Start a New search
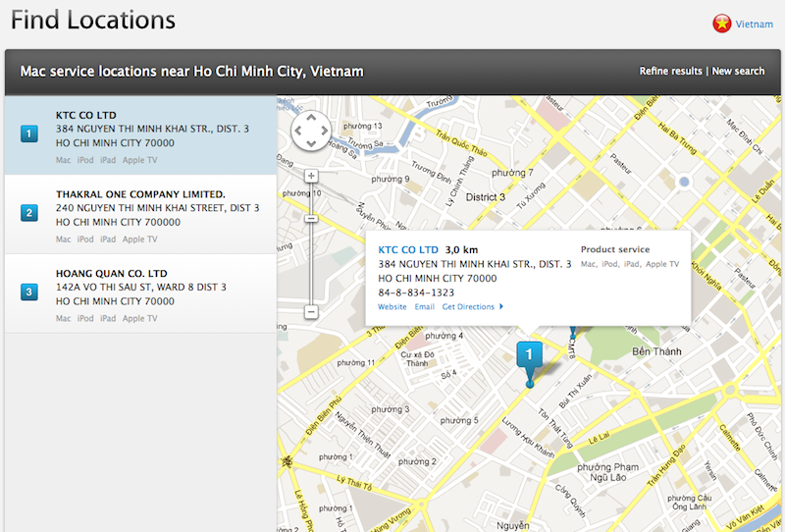The height and width of the screenshot is (532, 785). tap(738, 71)
